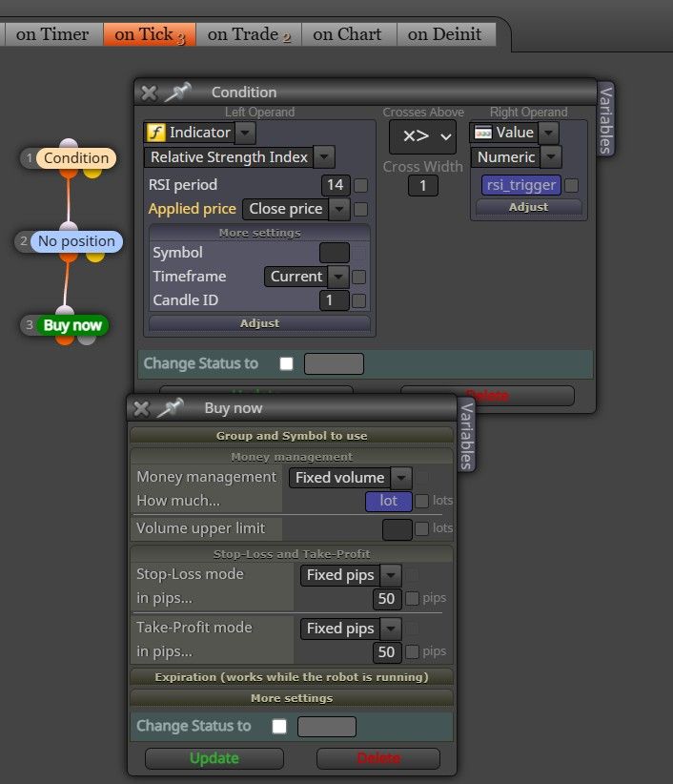Switch to the on Chart tab

[347, 34]
